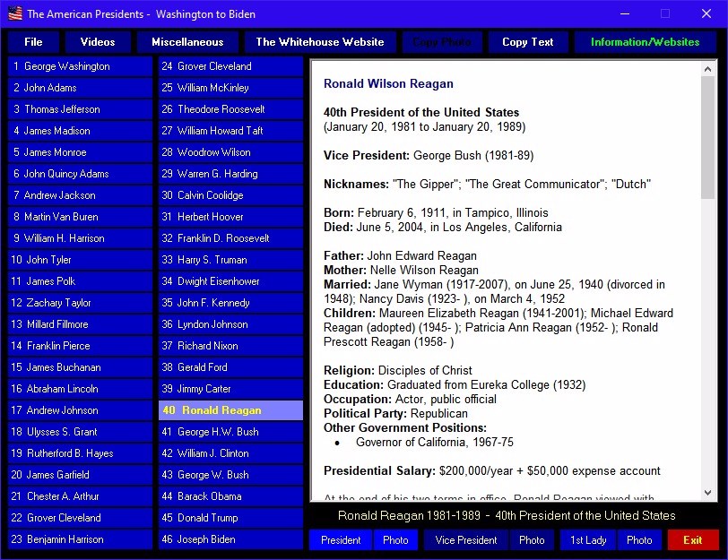
Task: Pick 27 William Howard Taft
Action: click(230, 131)
